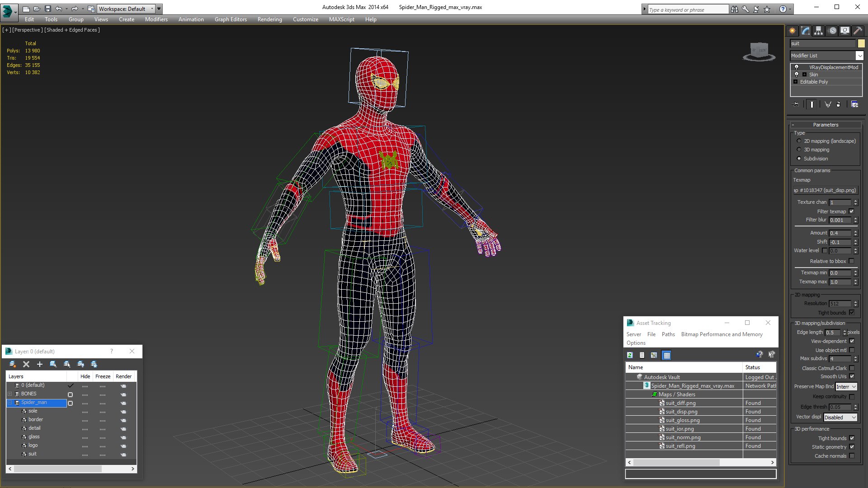Click ViewCube in the perspective viewport
This screenshot has height=488, width=868.
click(759, 52)
